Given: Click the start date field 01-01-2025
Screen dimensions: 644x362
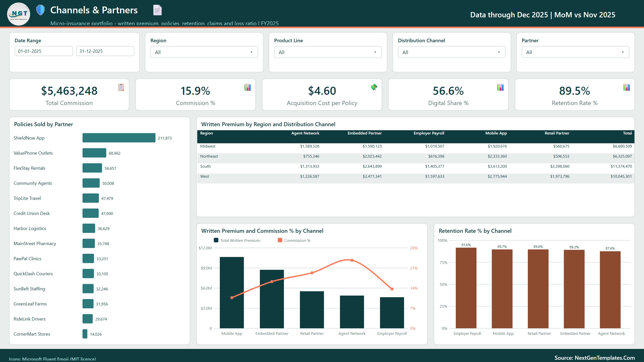Looking at the screenshot, I should click(44, 51).
